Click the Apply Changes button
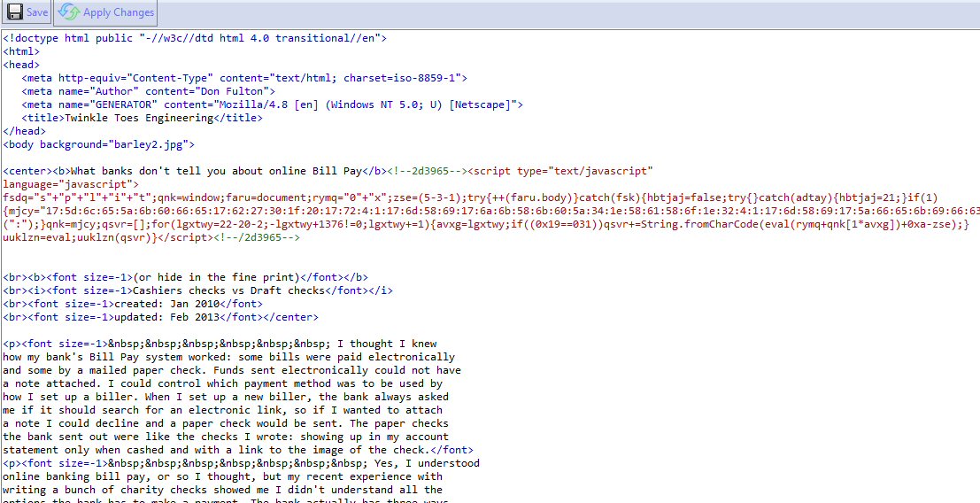The height and width of the screenshot is (503, 980). (x=105, y=12)
